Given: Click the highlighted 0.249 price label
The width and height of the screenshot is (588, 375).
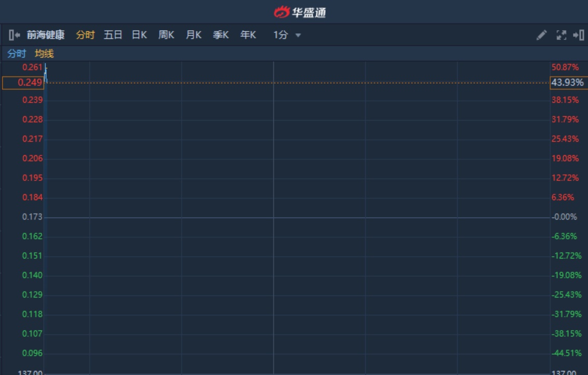Looking at the screenshot, I should coord(23,83).
